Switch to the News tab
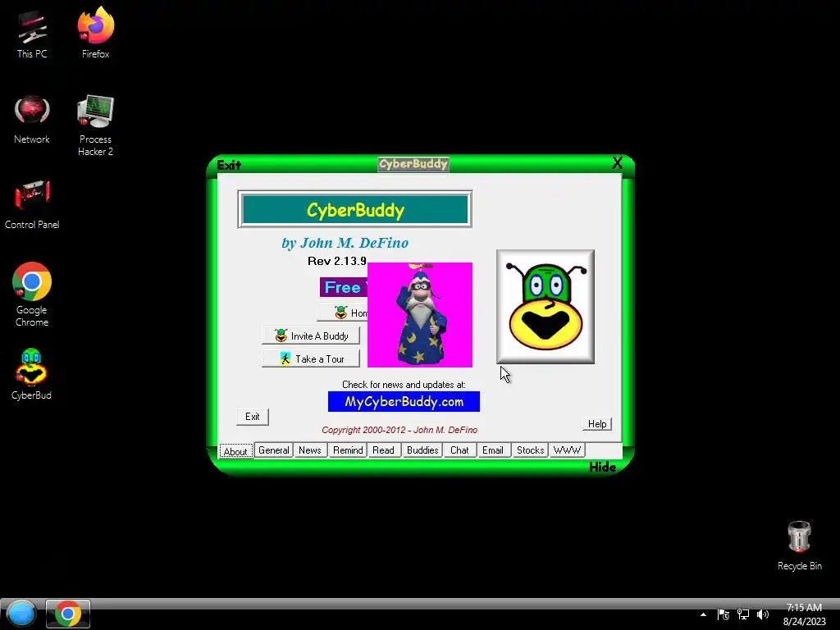This screenshot has width=840, height=630. [309, 450]
